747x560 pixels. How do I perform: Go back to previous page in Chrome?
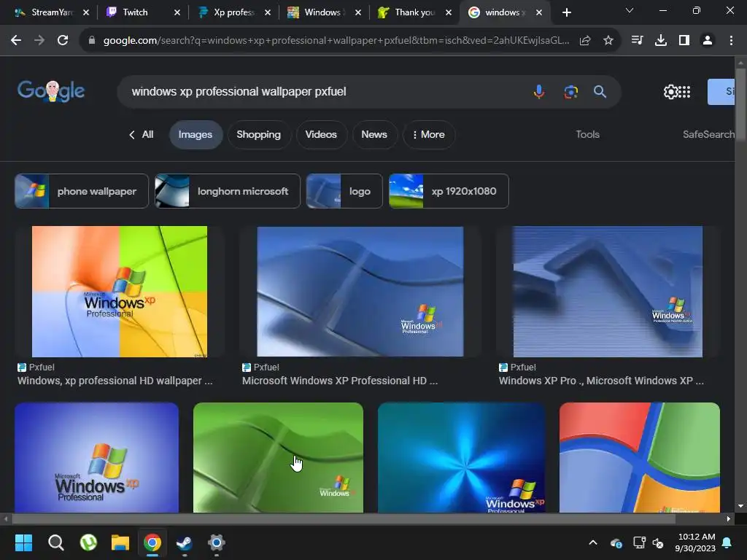pyautogui.click(x=16, y=41)
